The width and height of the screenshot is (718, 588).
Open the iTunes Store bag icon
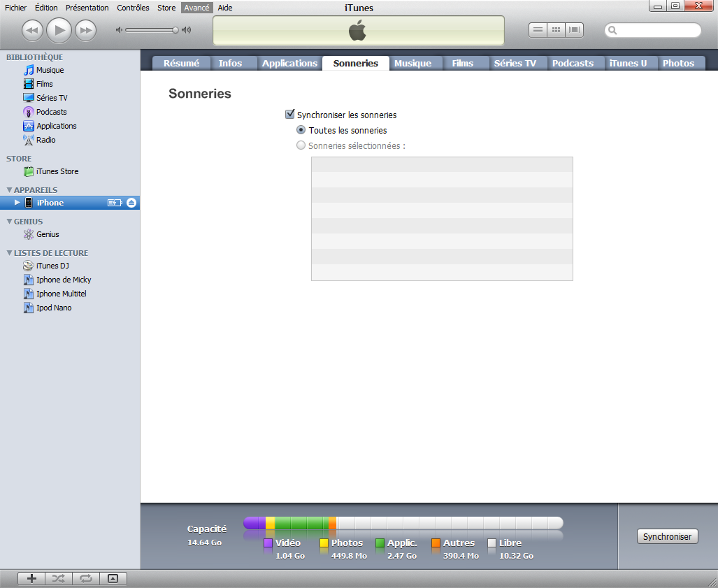click(x=29, y=171)
